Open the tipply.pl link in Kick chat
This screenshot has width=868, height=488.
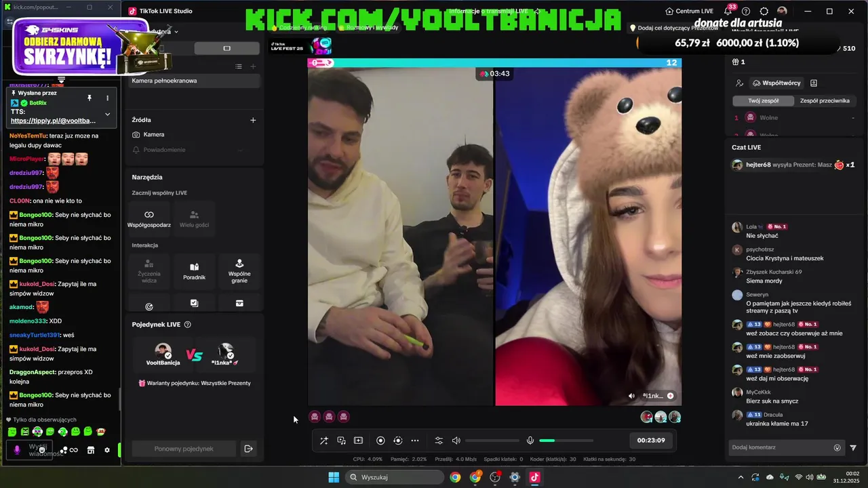tap(53, 121)
